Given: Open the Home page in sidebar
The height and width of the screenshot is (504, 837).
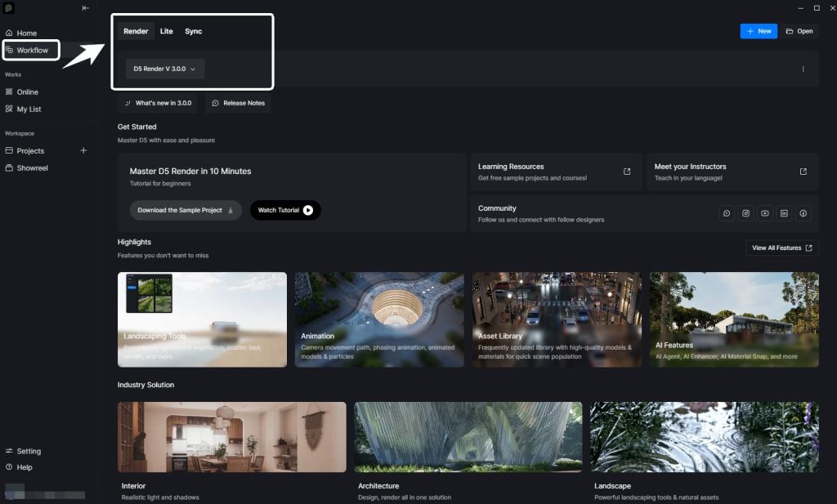Looking at the screenshot, I should 27,33.
